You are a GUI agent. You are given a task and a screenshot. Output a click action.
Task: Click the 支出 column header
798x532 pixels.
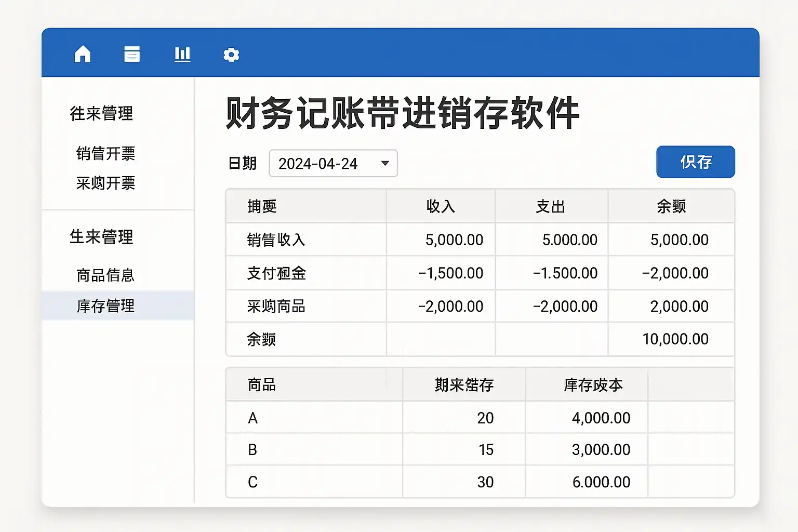tap(551, 206)
